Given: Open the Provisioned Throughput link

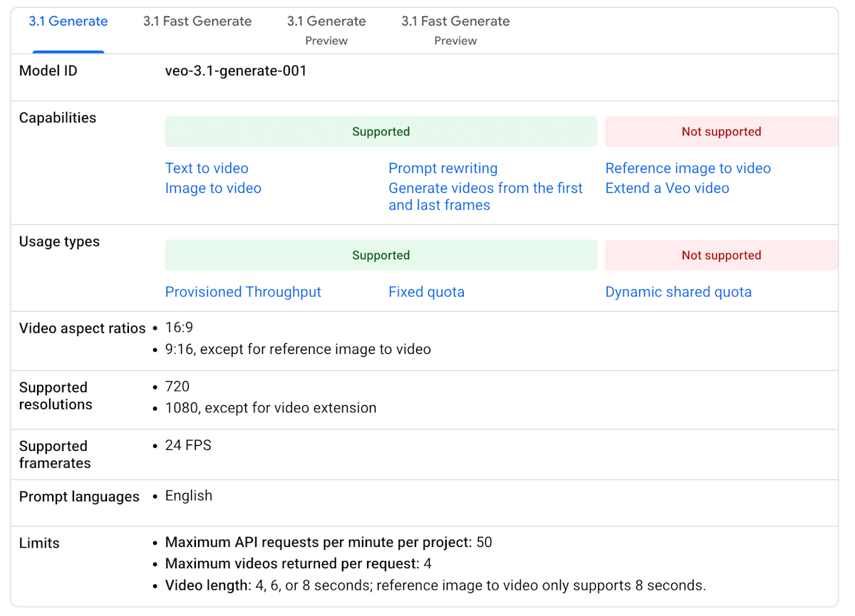Looking at the screenshot, I should point(243,292).
